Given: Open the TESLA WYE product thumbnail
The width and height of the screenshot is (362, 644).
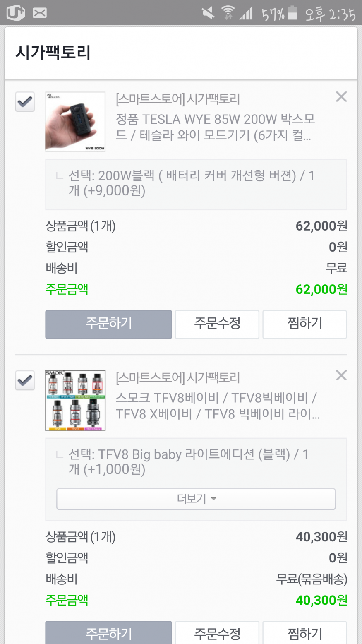Looking at the screenshot, I should click(75, 122).
